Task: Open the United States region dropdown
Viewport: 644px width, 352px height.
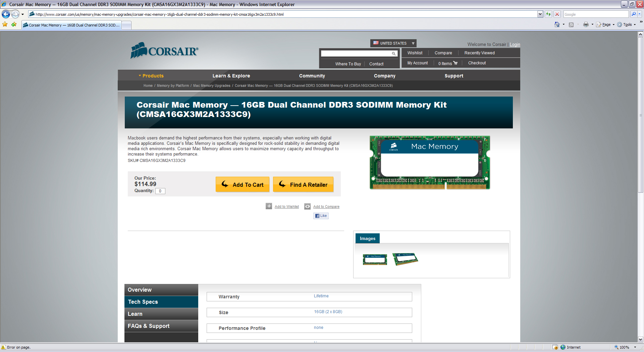Action: (393, 43)
